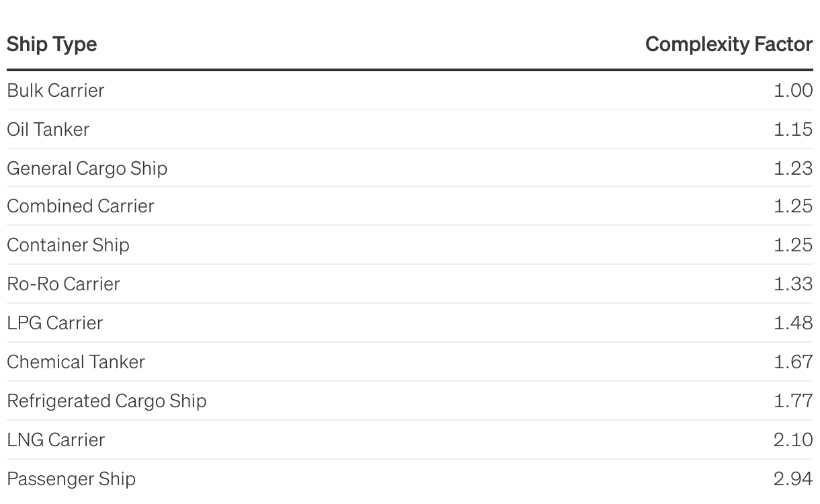Select the Container Ship row label
The width and height of the screenshot is (820, 504).
[68, 245]
